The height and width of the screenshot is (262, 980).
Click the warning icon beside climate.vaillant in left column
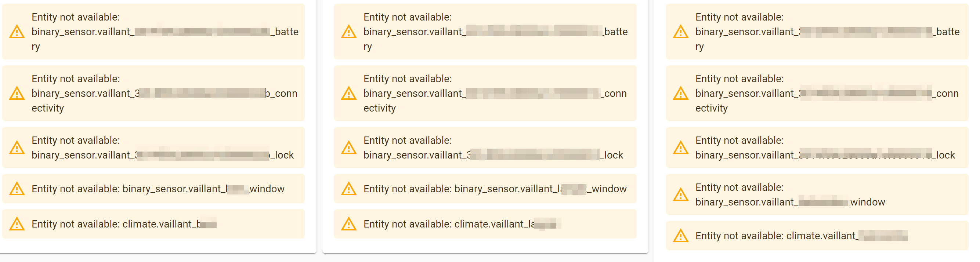pos(17,224)
